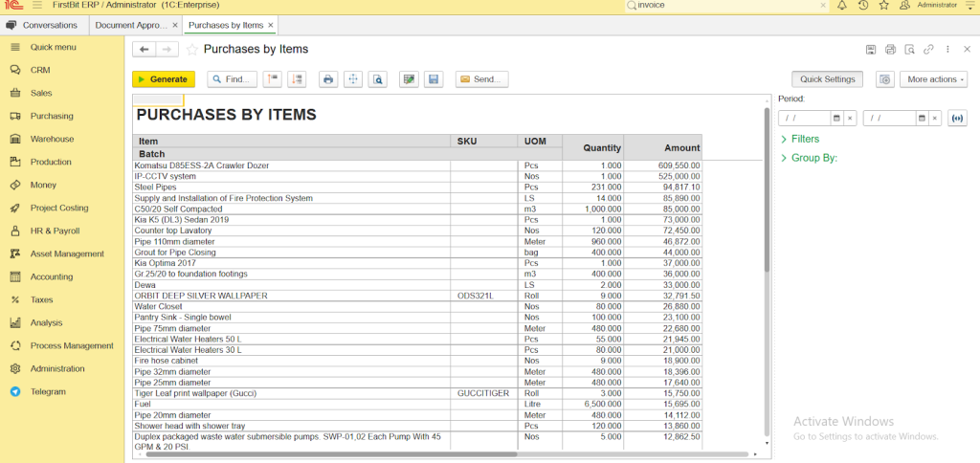Collapse all groups toolbar icon
The height and width of the screenshot is (463, 980).
tap(273, 79)
